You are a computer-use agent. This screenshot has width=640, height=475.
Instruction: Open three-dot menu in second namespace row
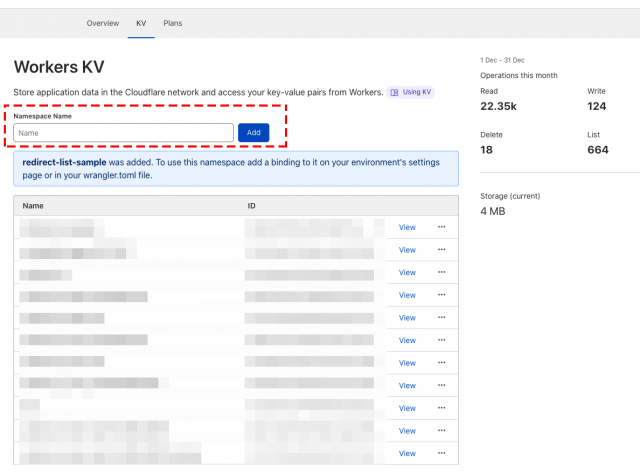(x=442, y=249)
